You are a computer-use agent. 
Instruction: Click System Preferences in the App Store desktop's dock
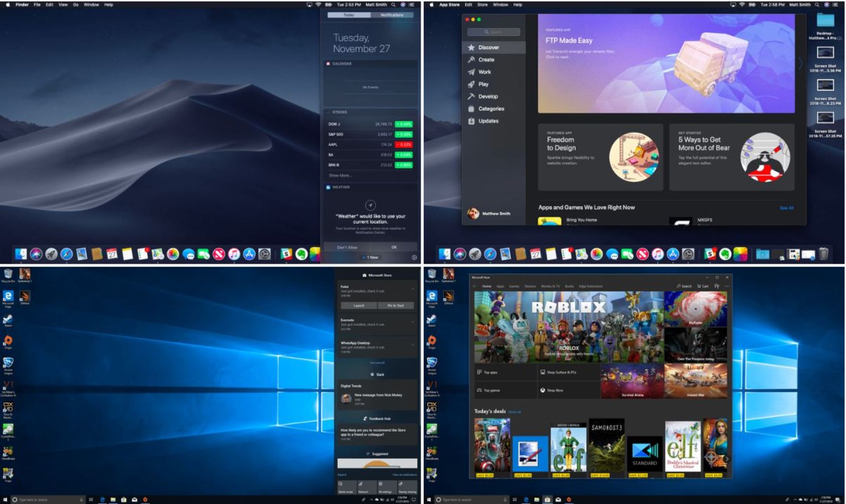tap(688, 254)
